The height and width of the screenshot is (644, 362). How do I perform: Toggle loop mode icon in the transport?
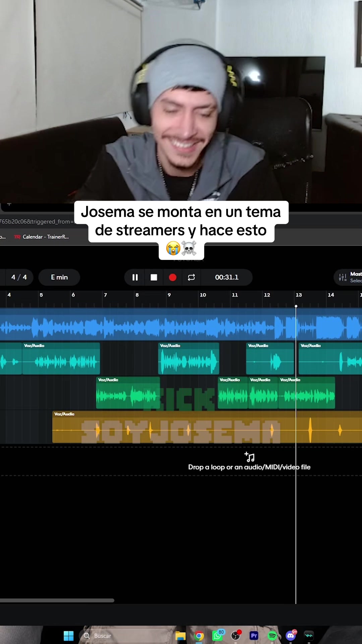tap(191, 277)
